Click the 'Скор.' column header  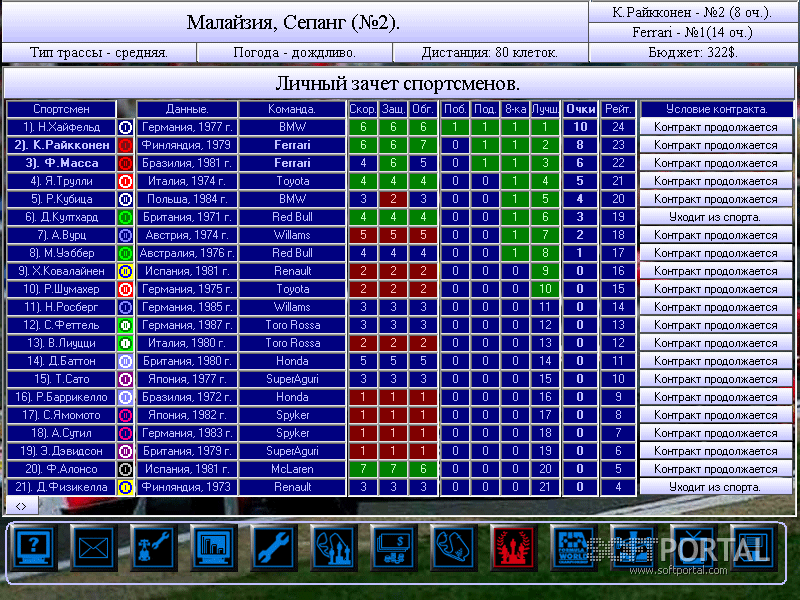(x=363, y=109)
